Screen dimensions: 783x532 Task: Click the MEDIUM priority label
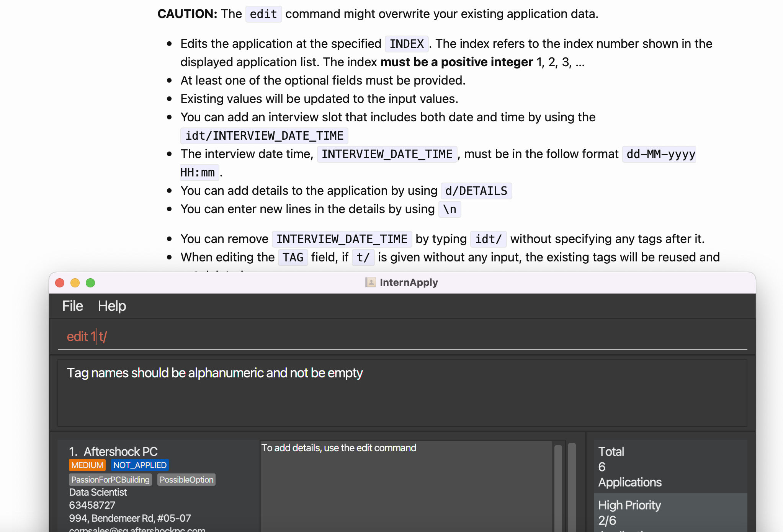click(87, 465)
